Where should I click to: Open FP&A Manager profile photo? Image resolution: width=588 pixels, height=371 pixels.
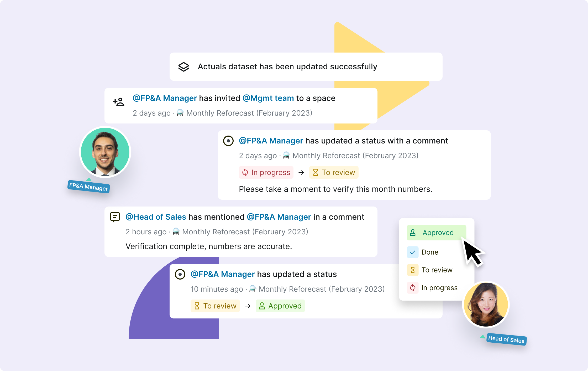(105, 152)
